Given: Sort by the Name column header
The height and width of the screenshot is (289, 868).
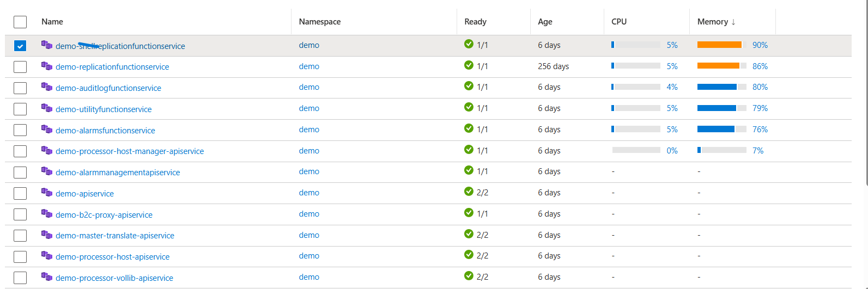Looking at the screenshot, I should pos(52,22).
